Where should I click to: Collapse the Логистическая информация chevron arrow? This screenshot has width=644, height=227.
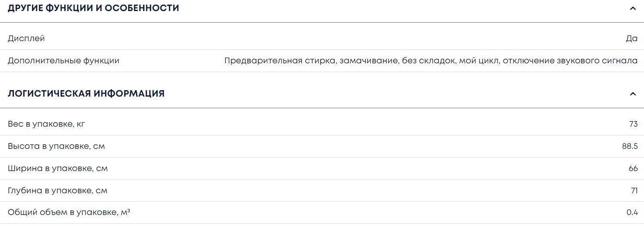633,94
